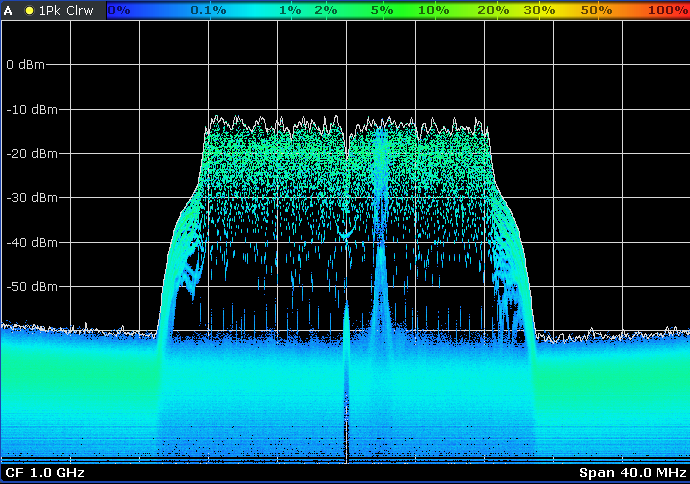
Task: Choose the 50% orange mark on color scale
Action: 596,9
